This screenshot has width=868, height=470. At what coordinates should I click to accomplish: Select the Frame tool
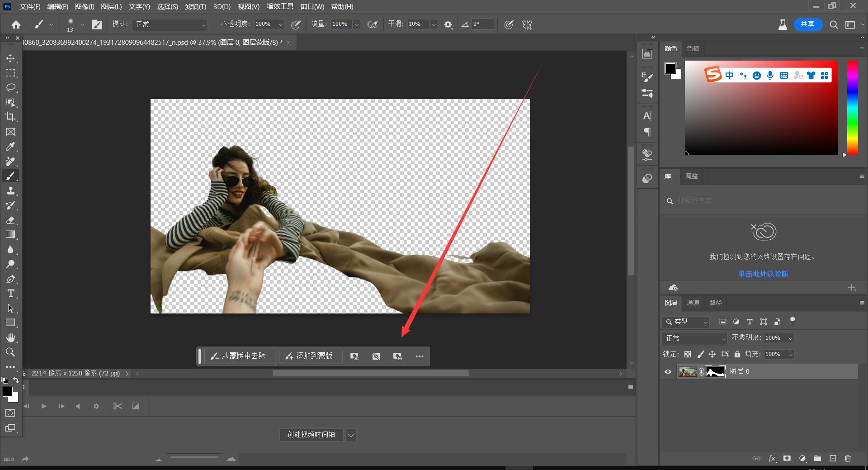[x=10, y=132]
